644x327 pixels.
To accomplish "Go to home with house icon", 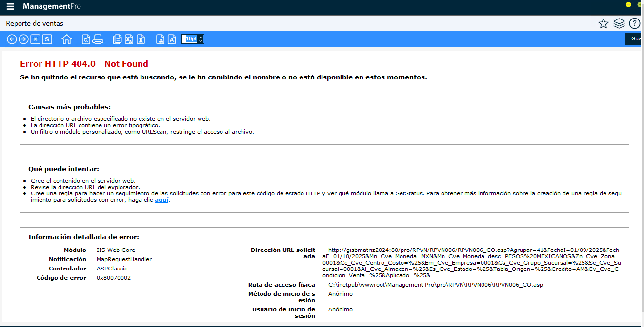I will (67, 39).
